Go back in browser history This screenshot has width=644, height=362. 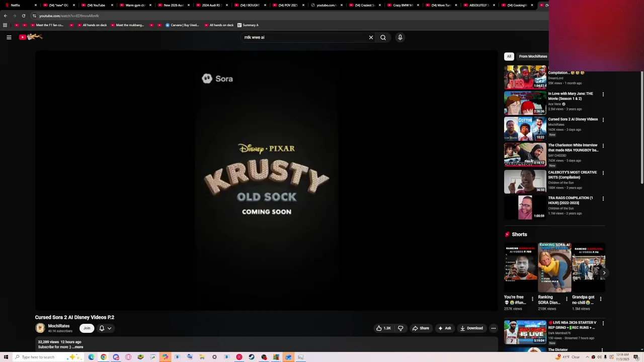[x=6, y=16]
